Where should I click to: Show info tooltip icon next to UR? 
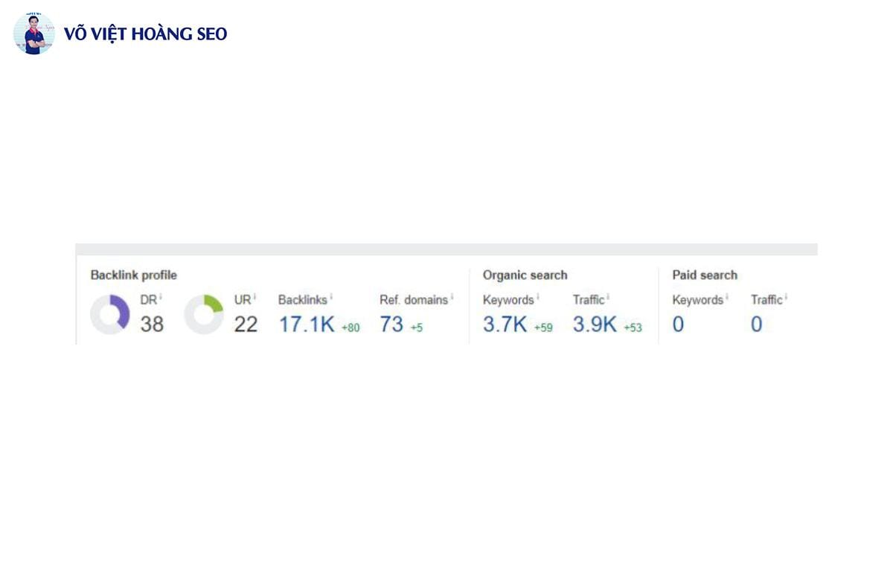point(255,297)
